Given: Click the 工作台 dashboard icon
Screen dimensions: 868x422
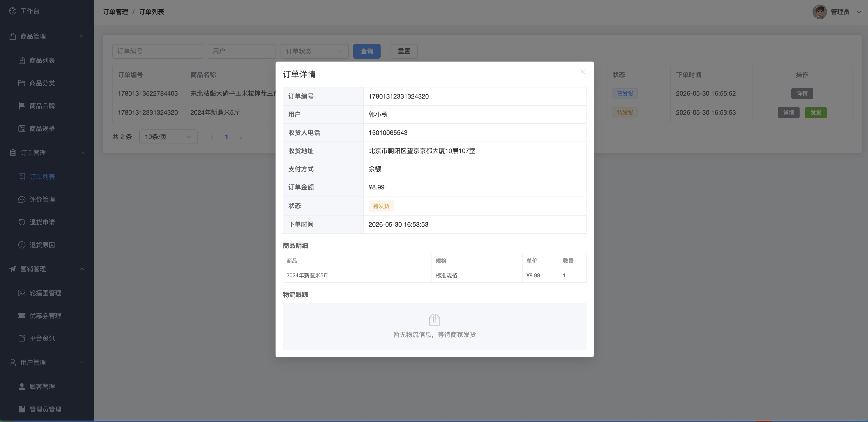Looking at the screenshot, I should pos(13,11).
